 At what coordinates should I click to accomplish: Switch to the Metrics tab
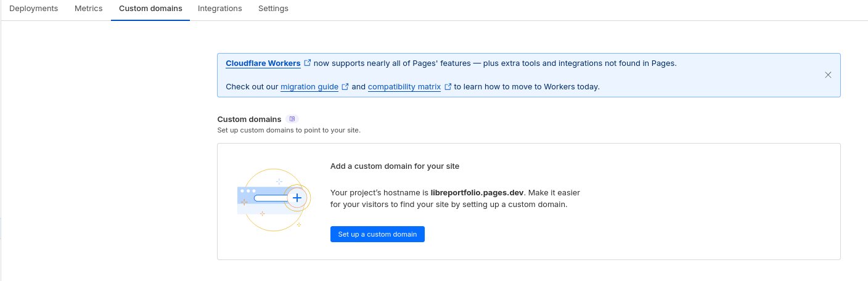coord(88,9)
